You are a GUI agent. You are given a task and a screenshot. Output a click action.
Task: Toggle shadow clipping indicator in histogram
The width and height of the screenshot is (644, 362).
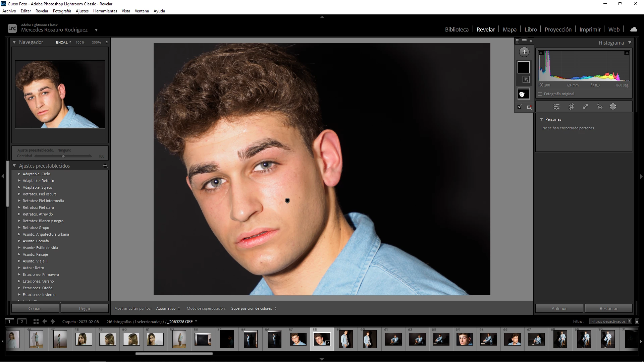click(x=541, y=53)
